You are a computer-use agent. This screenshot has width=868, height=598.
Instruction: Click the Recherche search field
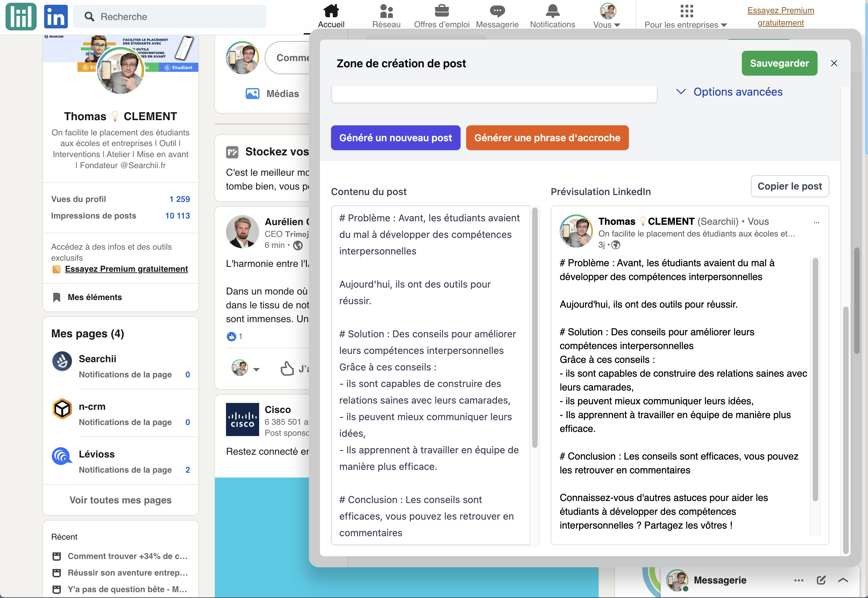[x=170, y=17]
